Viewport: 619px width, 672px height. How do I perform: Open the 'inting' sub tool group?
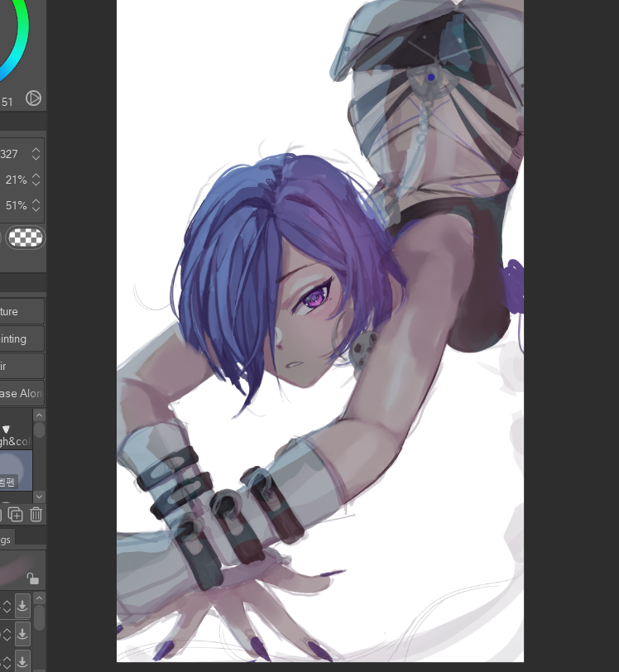click(x=22, y=338)
